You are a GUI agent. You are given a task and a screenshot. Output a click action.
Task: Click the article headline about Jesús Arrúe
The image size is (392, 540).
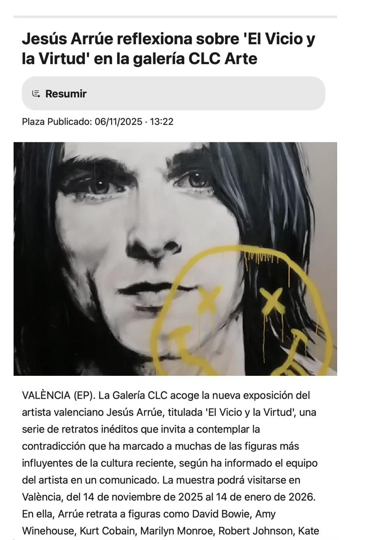pyautogui.click(x=169, y=49)
